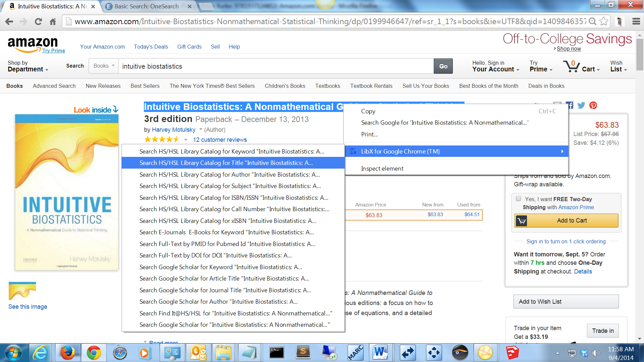The height and width of the screenshot is (362, 644).
Task: Click the volume icon in system tray
Action: [x=596, y=353]
